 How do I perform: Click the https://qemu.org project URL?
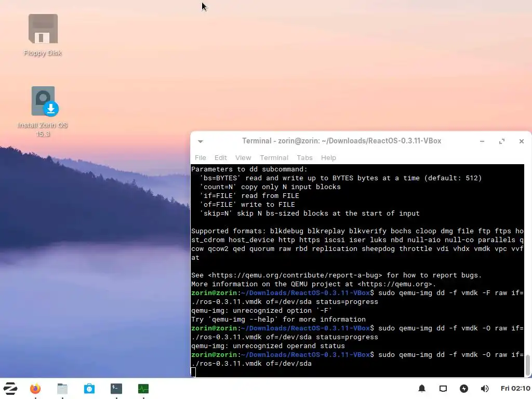click(395, 284)
